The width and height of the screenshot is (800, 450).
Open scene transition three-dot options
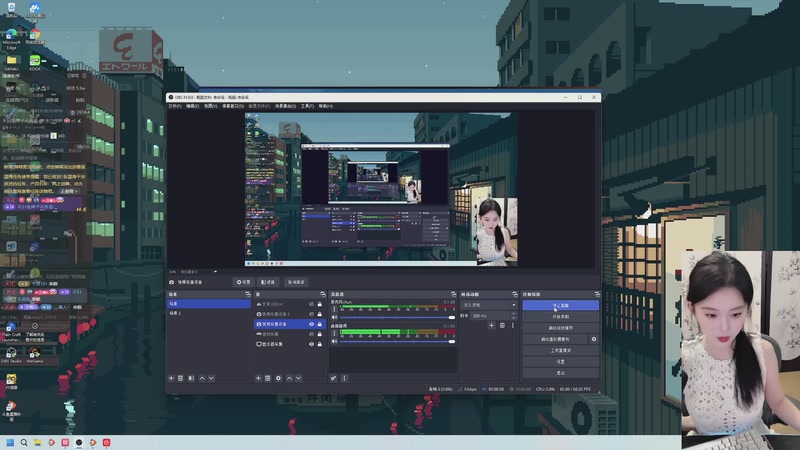513,326
